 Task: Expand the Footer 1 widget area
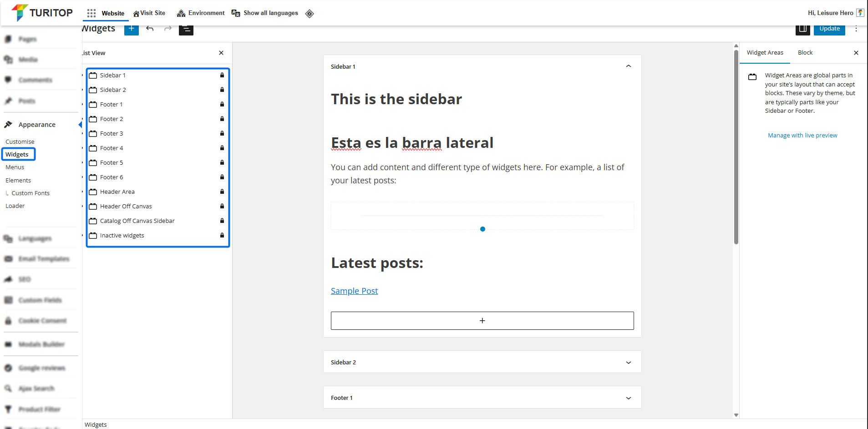[629, 398]
